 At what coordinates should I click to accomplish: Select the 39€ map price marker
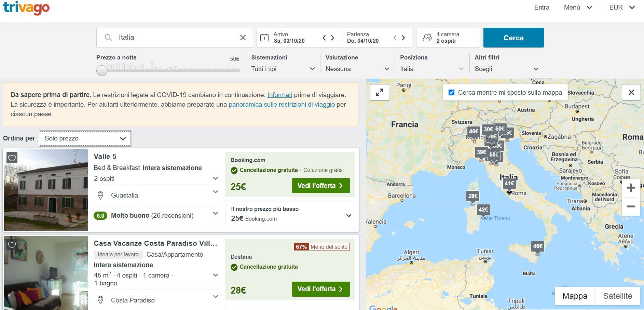point(481,152)
